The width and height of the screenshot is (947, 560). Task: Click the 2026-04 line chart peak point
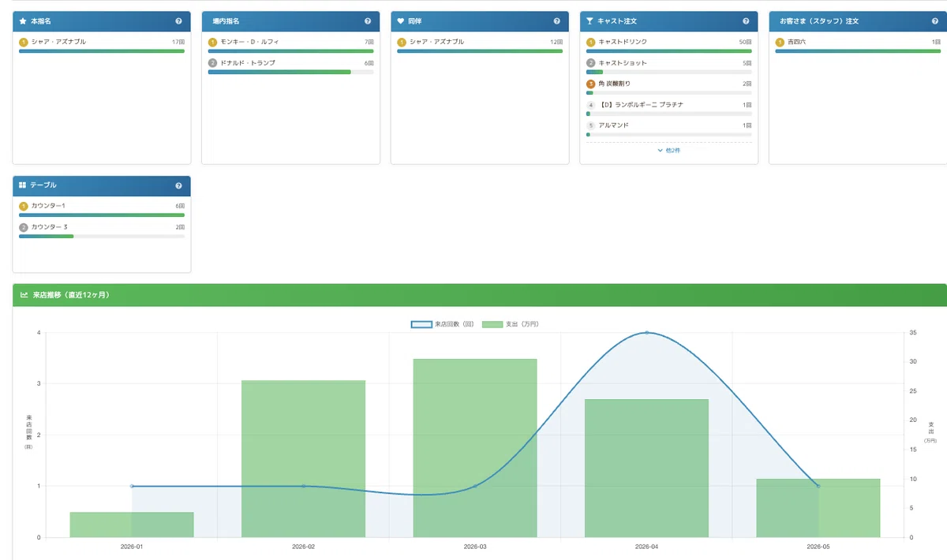[x=646, y=332]
